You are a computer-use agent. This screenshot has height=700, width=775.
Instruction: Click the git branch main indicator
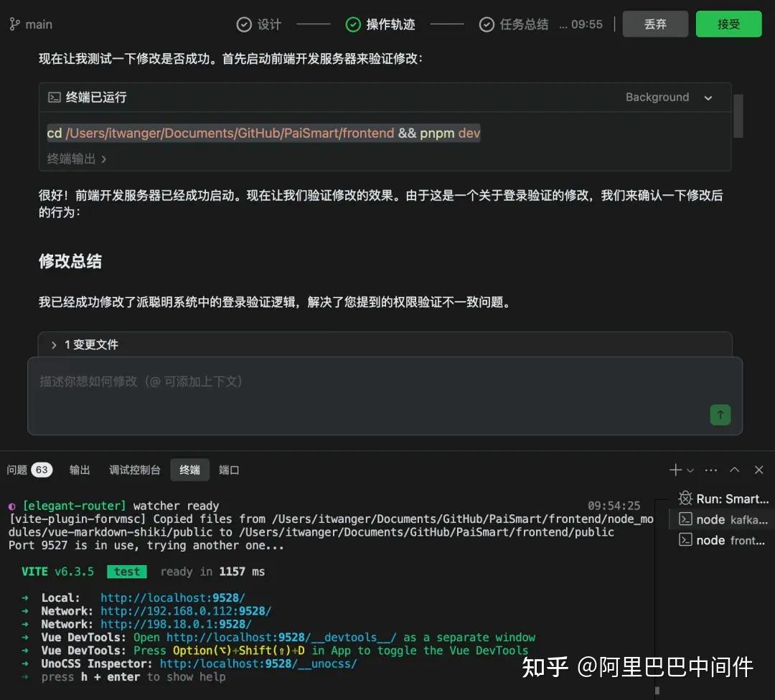[31, 24]
